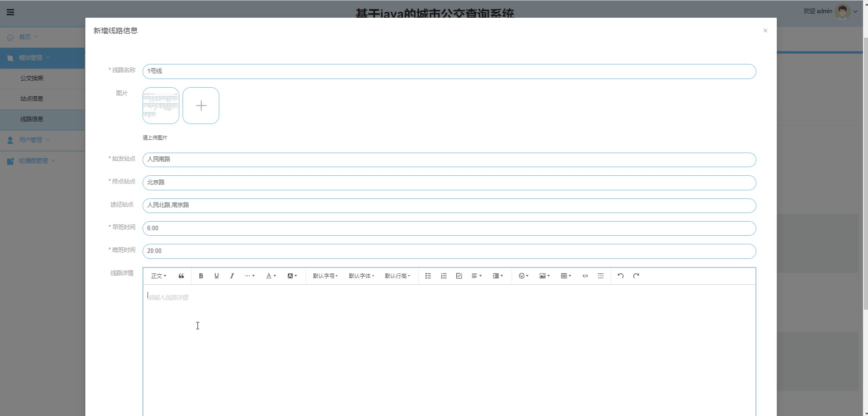Screen dimensions: 868x416
Task: Open the insert table dropdown
Action: pos(566,276)
